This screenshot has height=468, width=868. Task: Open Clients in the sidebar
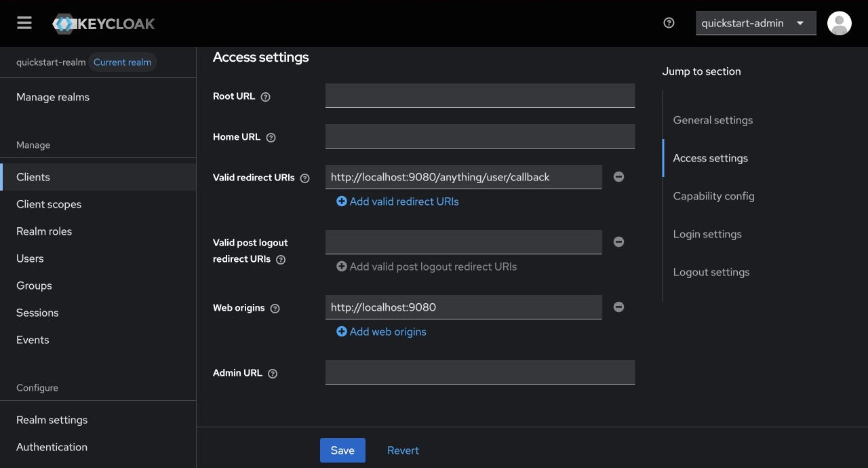point(98,177)
